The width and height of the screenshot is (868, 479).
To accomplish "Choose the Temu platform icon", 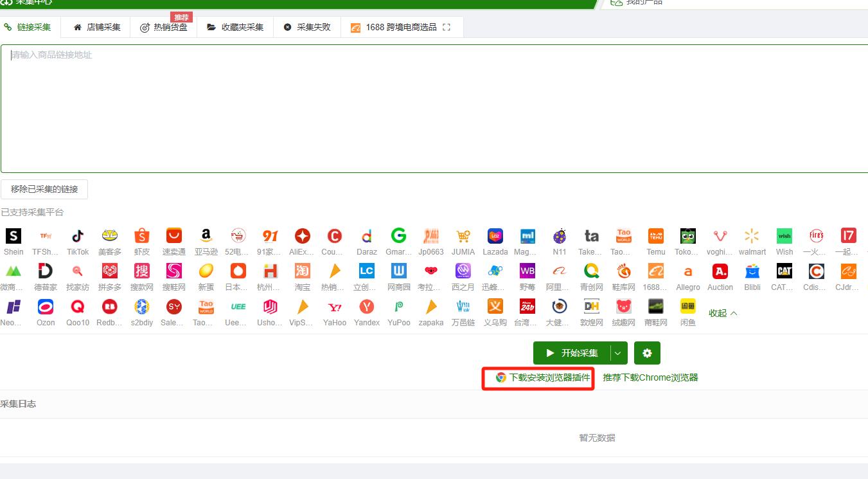I will (656, 236).
